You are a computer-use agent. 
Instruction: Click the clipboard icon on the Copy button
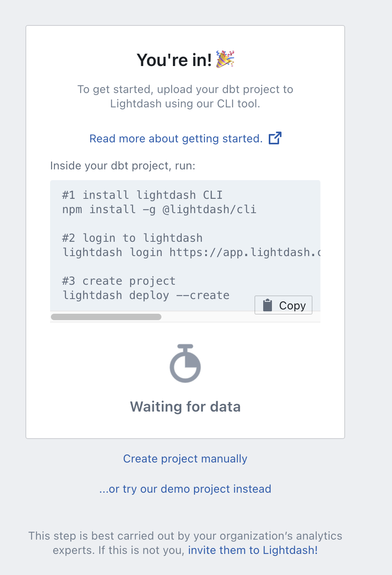coord(268,305)
